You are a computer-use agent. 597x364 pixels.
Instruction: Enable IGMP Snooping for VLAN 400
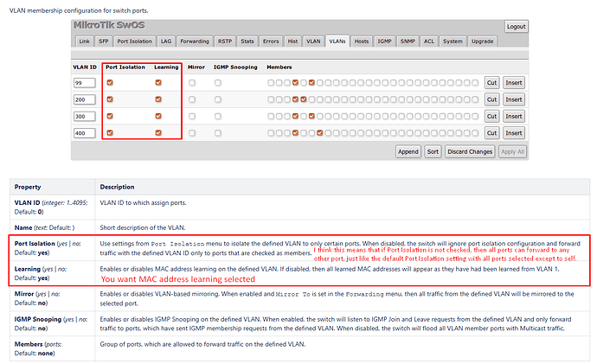tap(218, 133)
